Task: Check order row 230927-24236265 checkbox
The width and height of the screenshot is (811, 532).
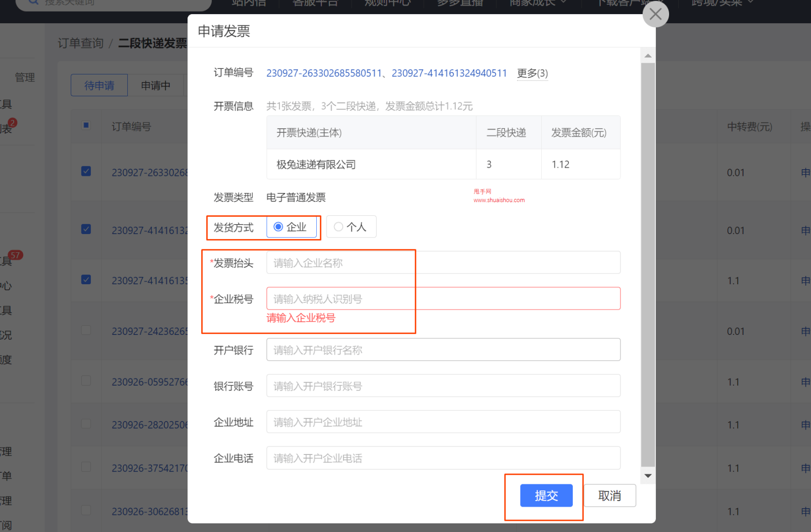Action: (x=86, y=330)
